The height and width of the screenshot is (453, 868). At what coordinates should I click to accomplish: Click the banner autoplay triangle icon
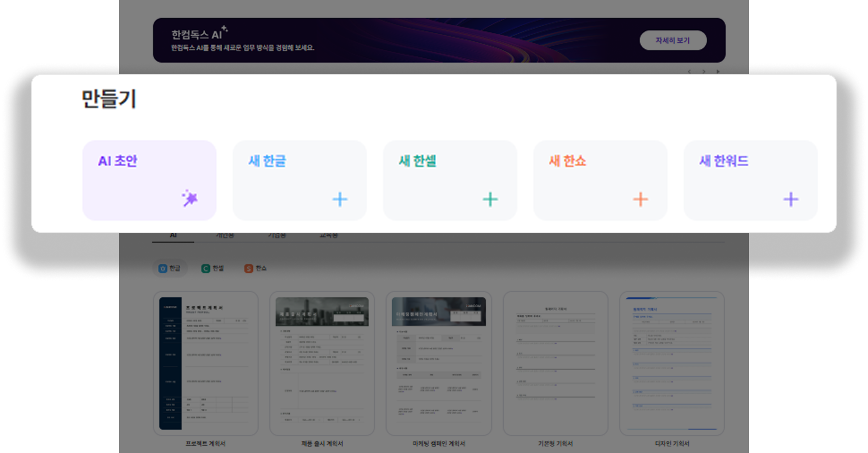coord(718,72)
